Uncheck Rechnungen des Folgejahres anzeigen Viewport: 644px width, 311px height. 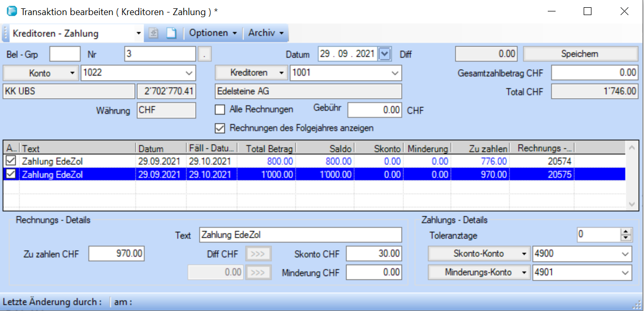[x=220, y=127]
